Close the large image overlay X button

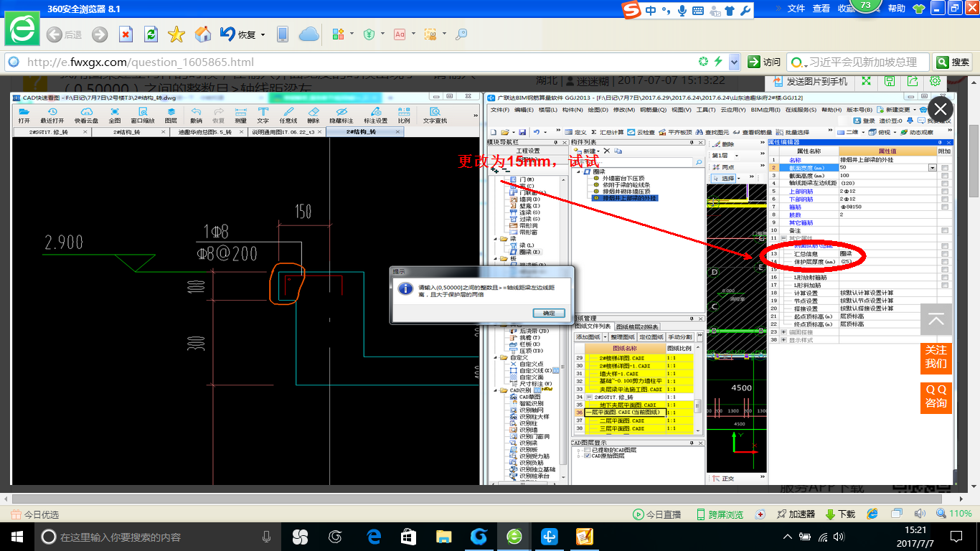pyautogui.click(x=941, y=110)
